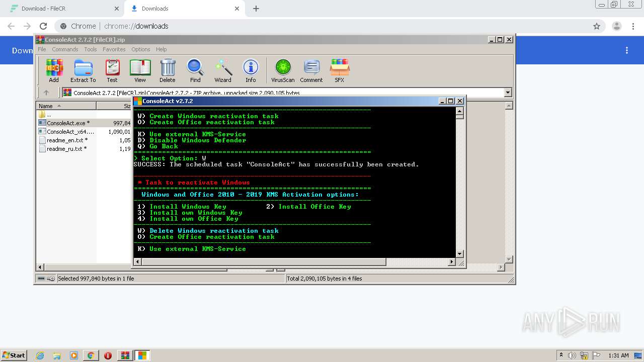The image size is (644, 362).
Task: Go up one folder level arrow
Action: tap(46, 93)
